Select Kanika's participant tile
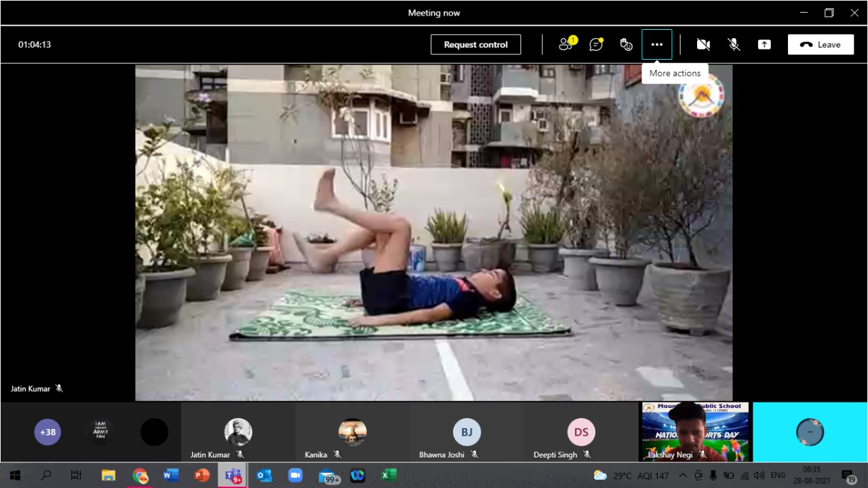Screen dimensions: 868x488 [x=352, y=432]
